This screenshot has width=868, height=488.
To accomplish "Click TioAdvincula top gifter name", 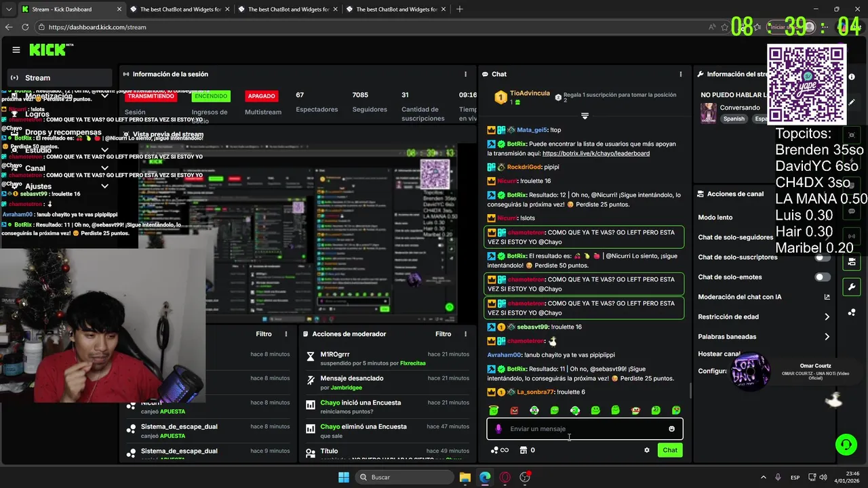I will tap(530, 93).
